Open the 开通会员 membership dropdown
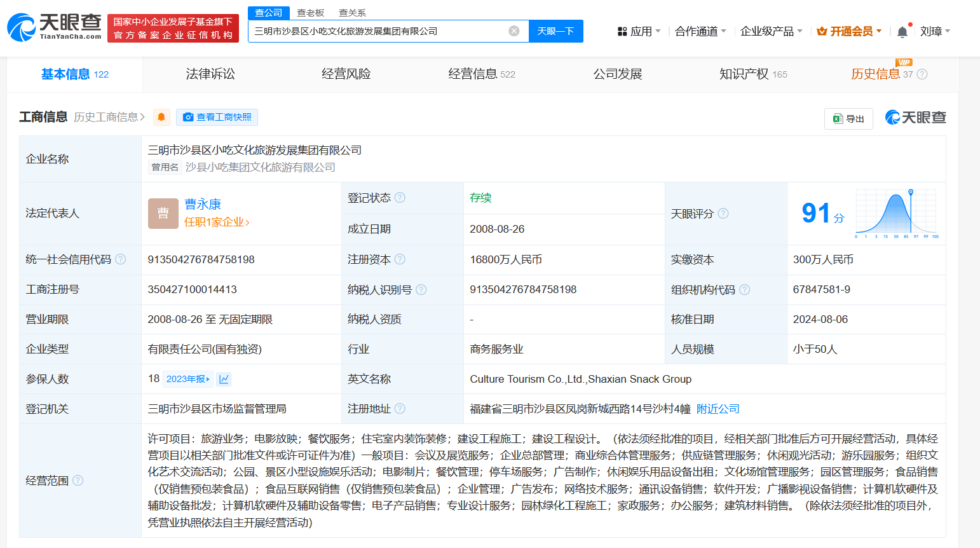Screen dimensions: 980x548 coord(850,31)
